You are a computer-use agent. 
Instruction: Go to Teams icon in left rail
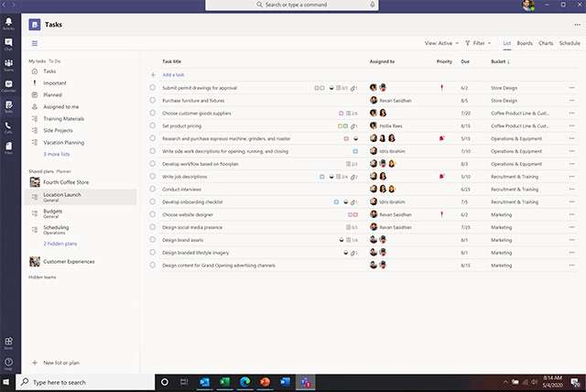pos(8,65)
